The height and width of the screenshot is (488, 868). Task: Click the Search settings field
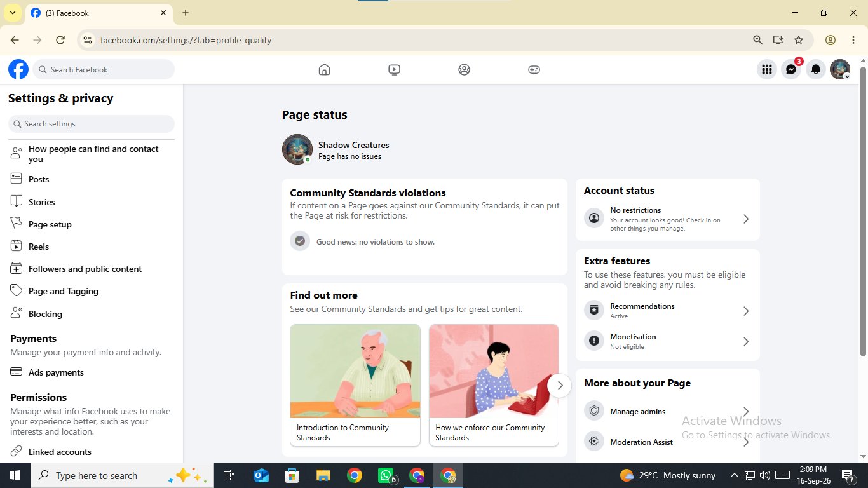[x=92, y=124]
